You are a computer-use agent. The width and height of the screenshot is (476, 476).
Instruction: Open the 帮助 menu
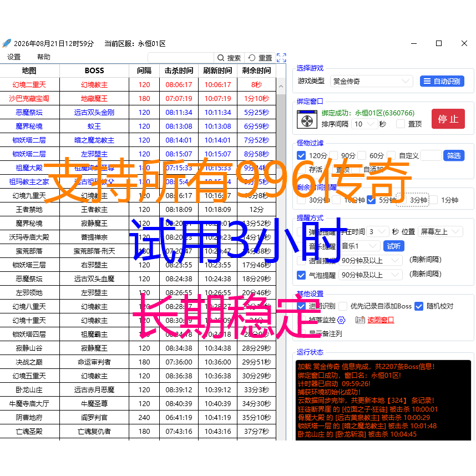pos(44,57)
